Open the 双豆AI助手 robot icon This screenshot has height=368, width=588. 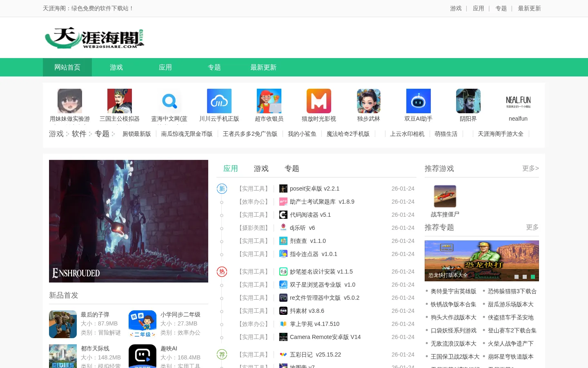coord(419,101)
